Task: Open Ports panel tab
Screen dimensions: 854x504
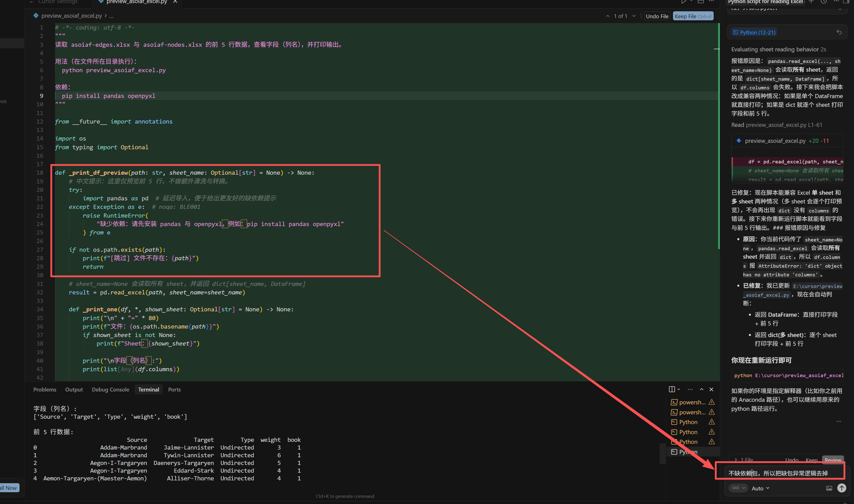Action: pos(174,389)
